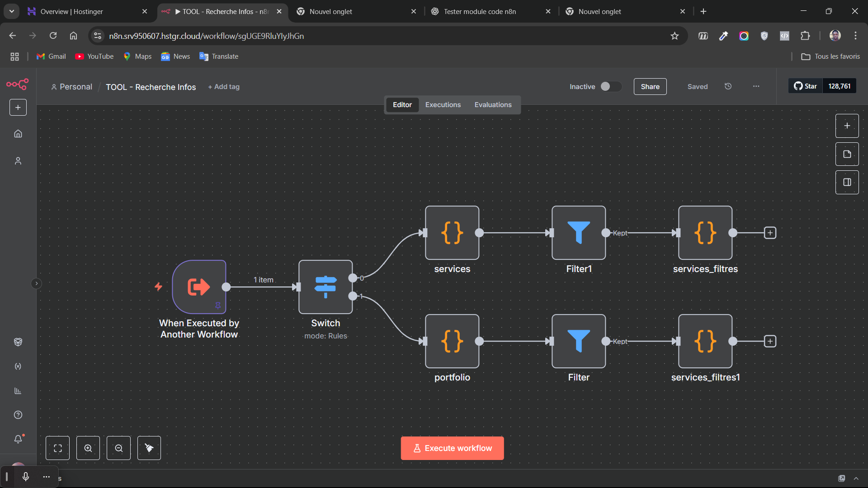Image resolution: width=868 pixels, height=488 pixels.
Task: Switch to Executions tab
Action: tap(443, 105)
